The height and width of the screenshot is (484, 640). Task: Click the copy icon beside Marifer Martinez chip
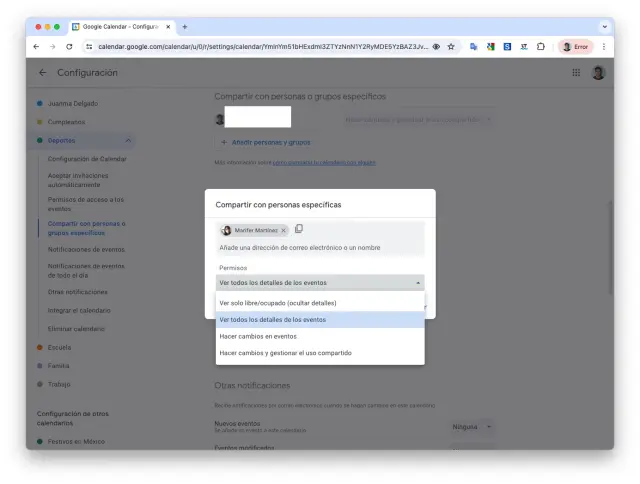point(299,229)
